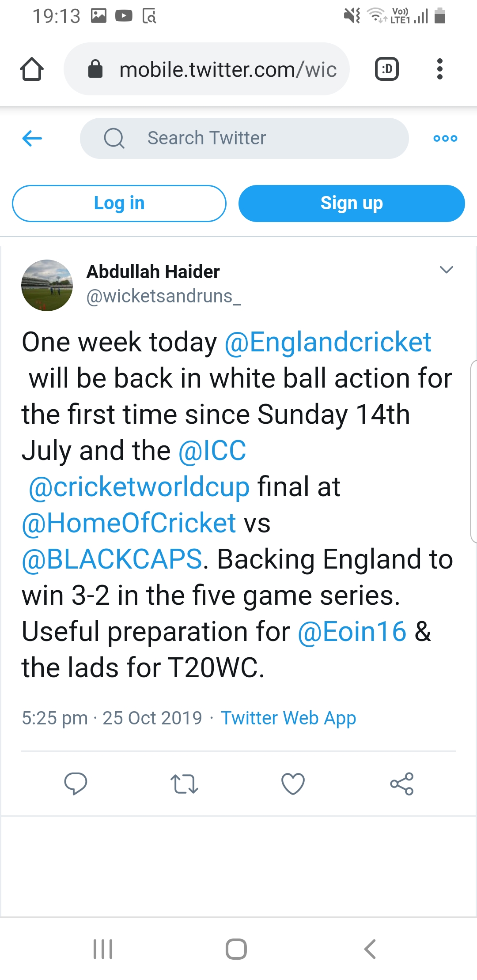Go back with the blue arrow
The height and width of the screenshot is (980, 477).
(32, 138)
